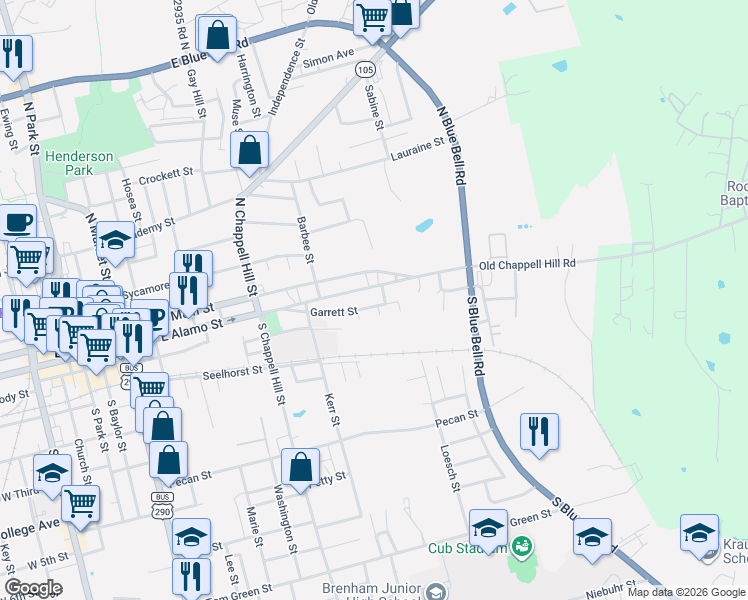Image resolution: width=748 pixels, height=600 pixels.
Task: Click the BUS 290 shield near Pecan St
Action: [162, 506]
